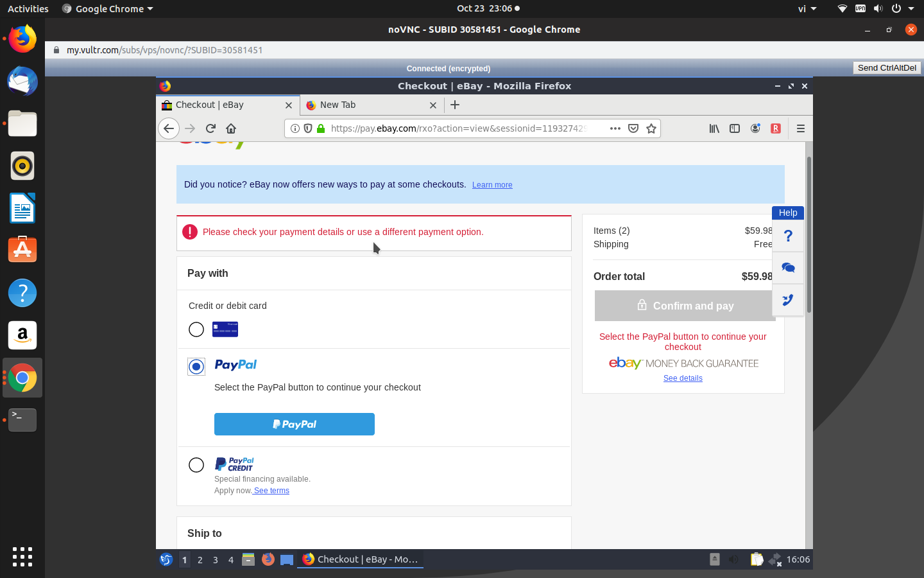Screen dimensions: 924x578
Task: Close the New Tab tab
Action: point(433,105)
